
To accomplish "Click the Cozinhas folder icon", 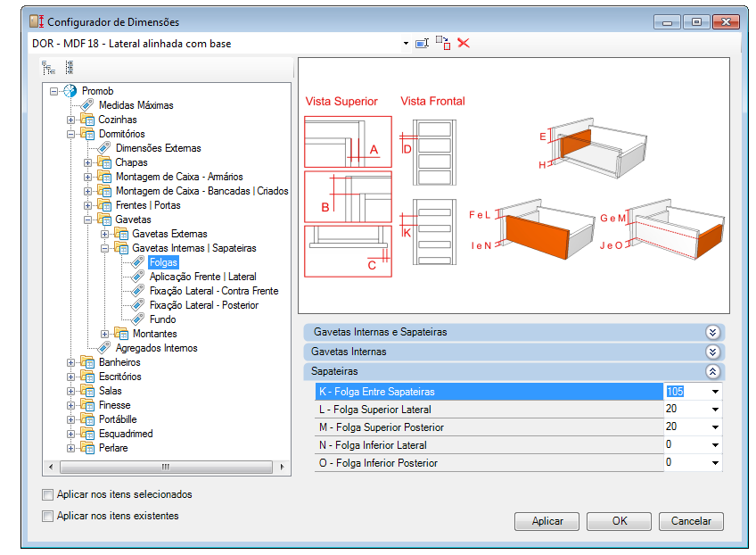I will pyautogui.click(x=87, y=120).
